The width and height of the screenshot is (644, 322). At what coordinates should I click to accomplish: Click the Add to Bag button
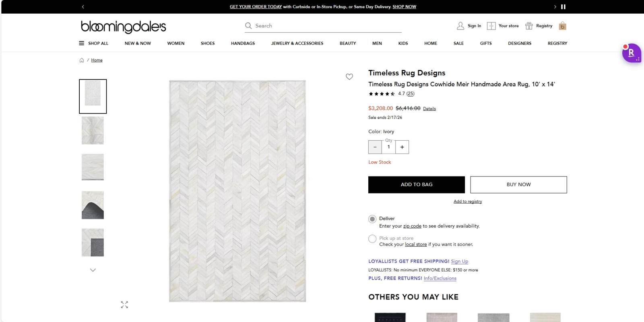coord(416,185)
